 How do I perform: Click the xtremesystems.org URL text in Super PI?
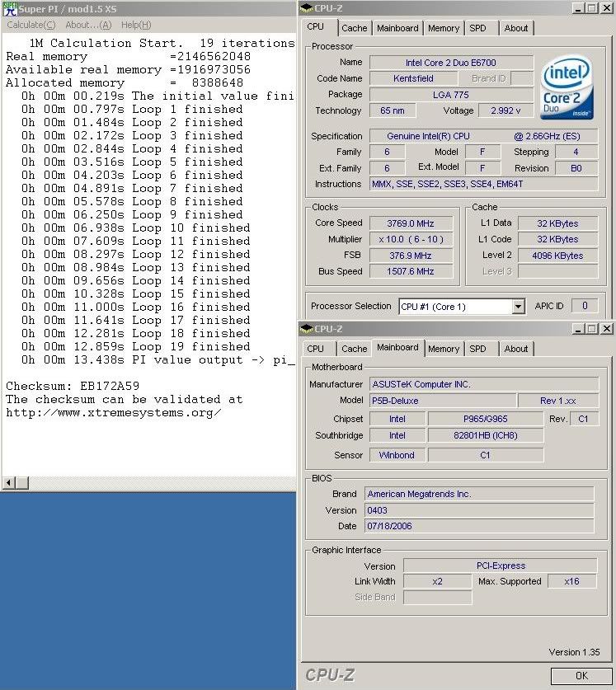point(113,412)
